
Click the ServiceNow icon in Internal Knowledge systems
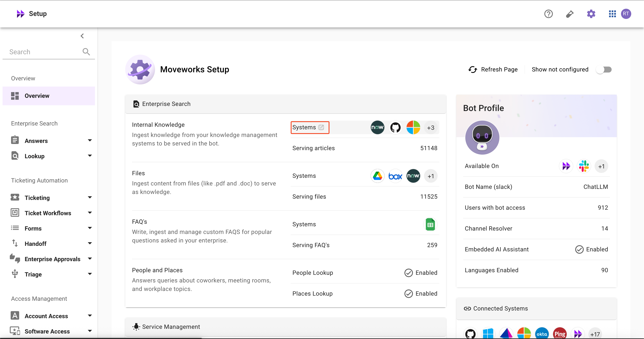click(x=378, y=128)
